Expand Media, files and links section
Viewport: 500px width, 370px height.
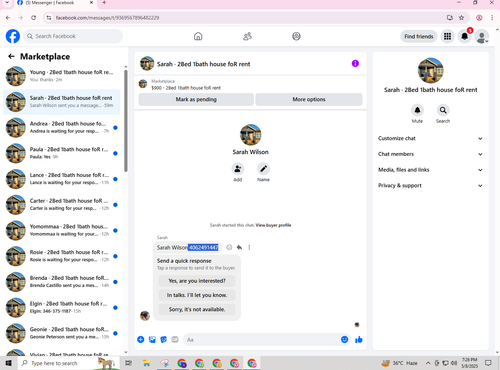[x=430, y=170]
